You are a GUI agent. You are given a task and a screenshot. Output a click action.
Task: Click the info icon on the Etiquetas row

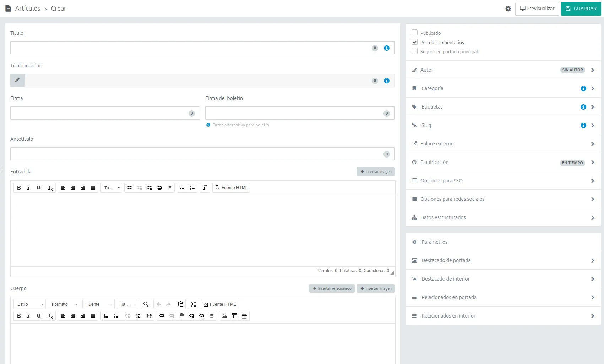coord(583,107)
